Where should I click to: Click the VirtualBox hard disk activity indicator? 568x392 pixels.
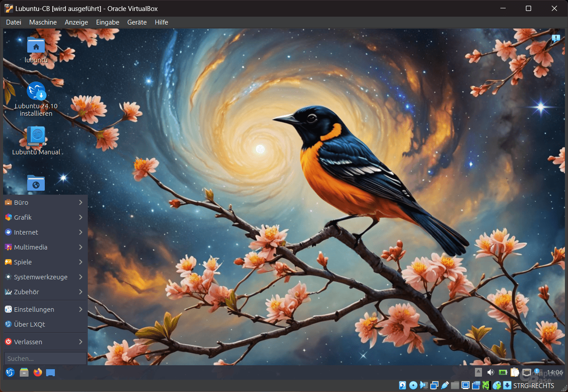pyautogui.click(x=403, y=385)
